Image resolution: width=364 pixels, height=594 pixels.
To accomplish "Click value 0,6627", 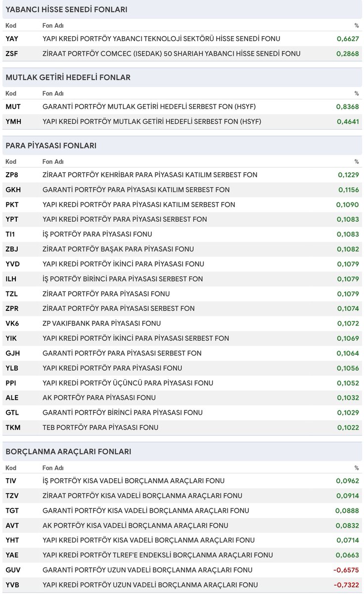I will [348, 39].
